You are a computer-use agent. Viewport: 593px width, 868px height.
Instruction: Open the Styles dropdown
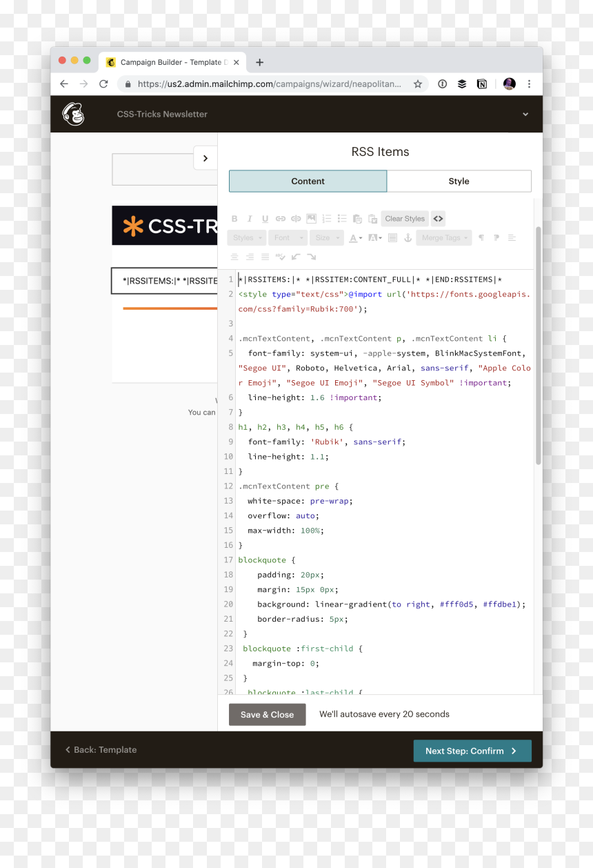tap(247, 238)
